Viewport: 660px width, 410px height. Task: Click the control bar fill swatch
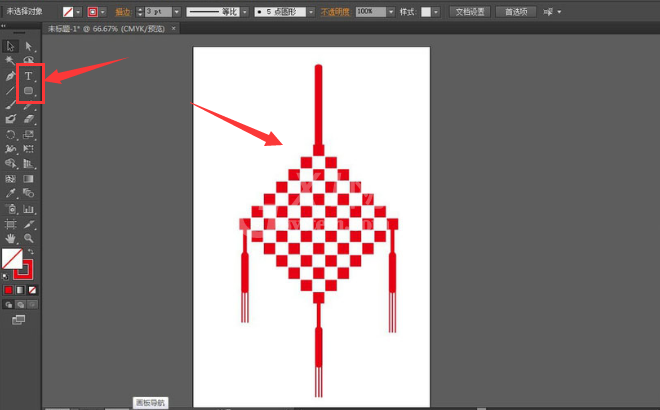pos(68,12)
